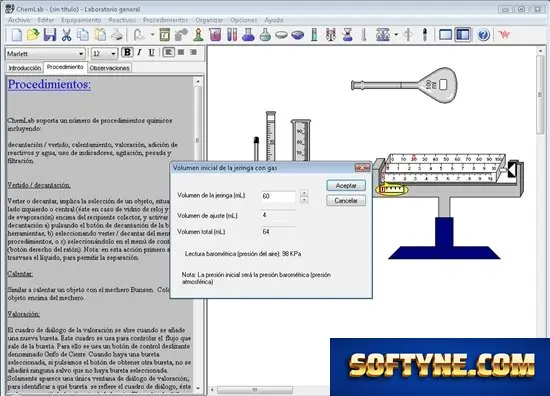Click the scissors cut icon

click(66, 35)
